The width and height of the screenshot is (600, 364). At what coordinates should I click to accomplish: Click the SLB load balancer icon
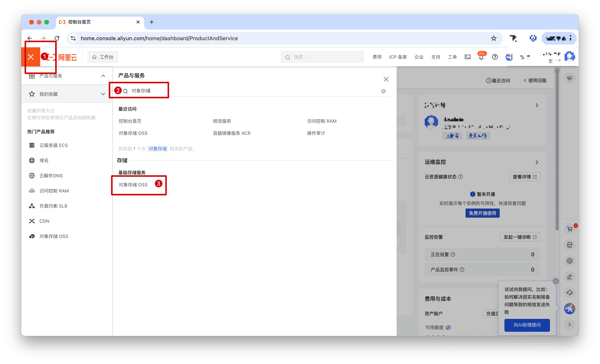(32, 206)
